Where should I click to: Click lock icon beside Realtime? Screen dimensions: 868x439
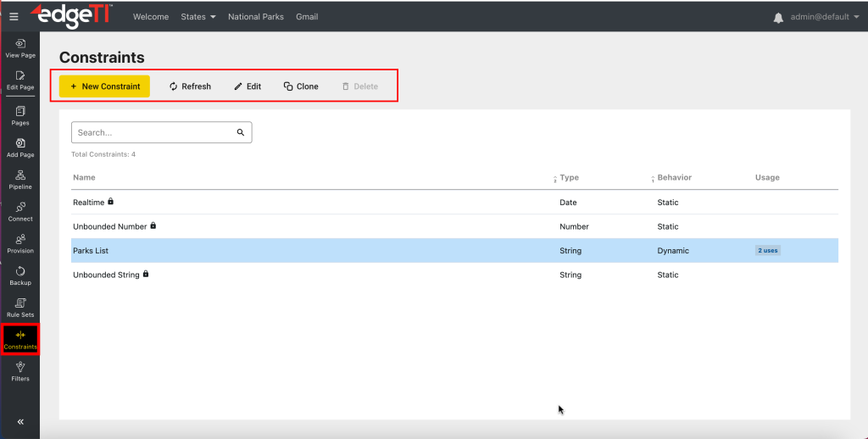111,202
